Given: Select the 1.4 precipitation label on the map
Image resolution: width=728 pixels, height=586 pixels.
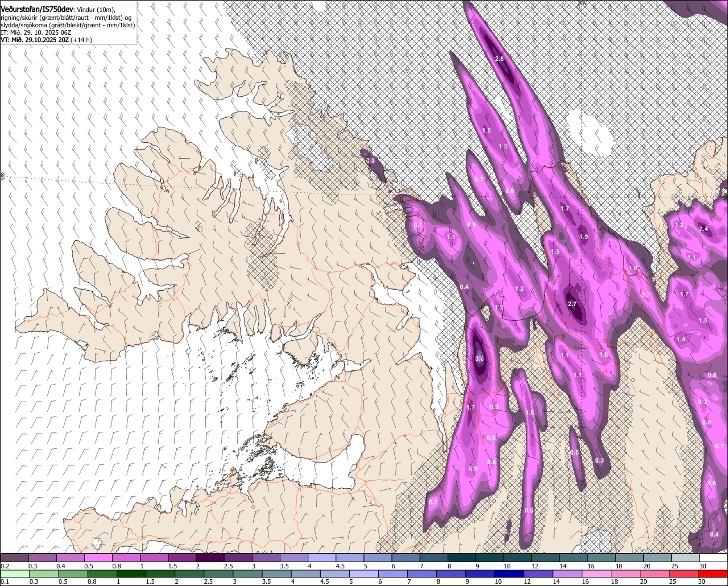Looking at the screenshot, I should point(681,339).
